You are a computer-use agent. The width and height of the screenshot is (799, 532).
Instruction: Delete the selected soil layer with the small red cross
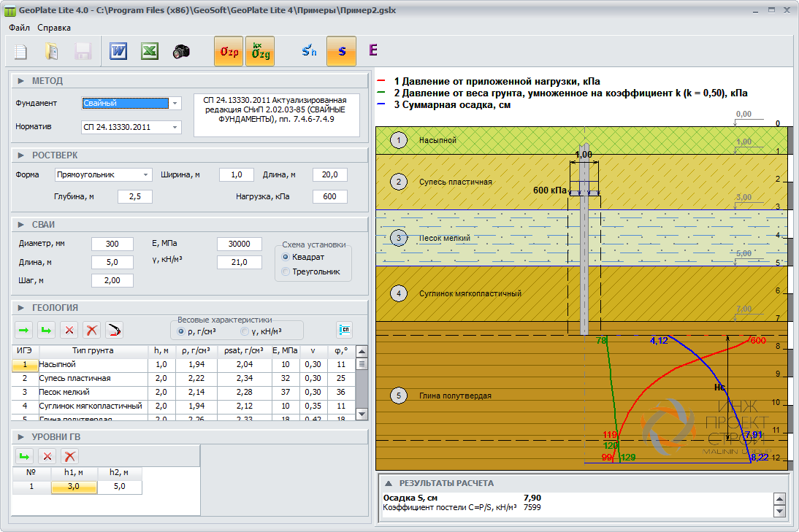tap(69, 331)
